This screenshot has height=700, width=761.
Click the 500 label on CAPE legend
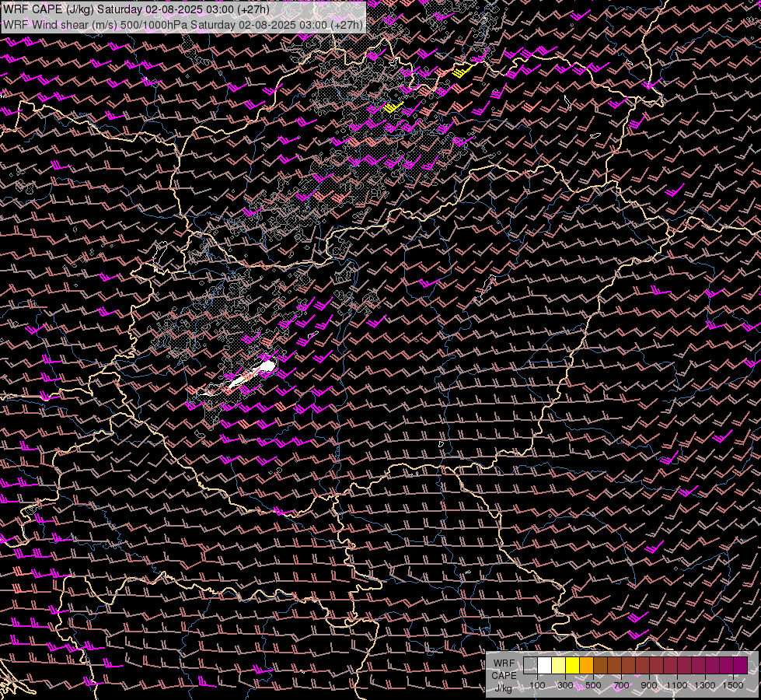click(593, 685)
